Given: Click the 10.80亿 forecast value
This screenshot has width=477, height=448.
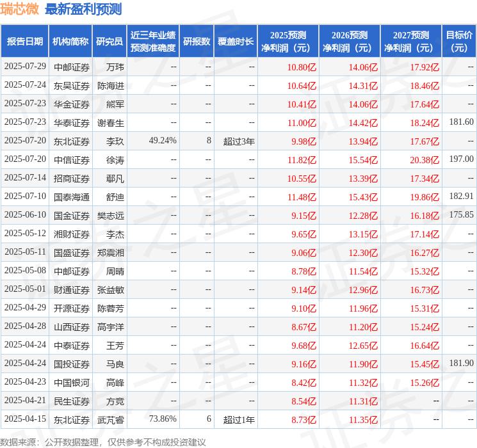Looking at the screenshot, I should [x=302, y=67].
